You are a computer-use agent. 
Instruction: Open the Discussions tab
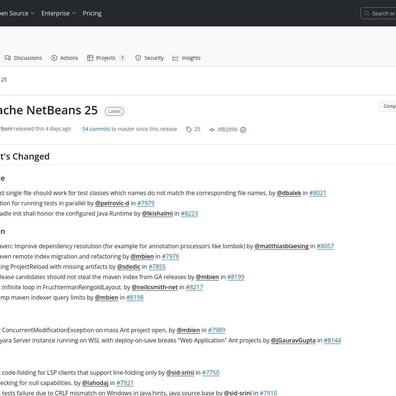point(23,58)
